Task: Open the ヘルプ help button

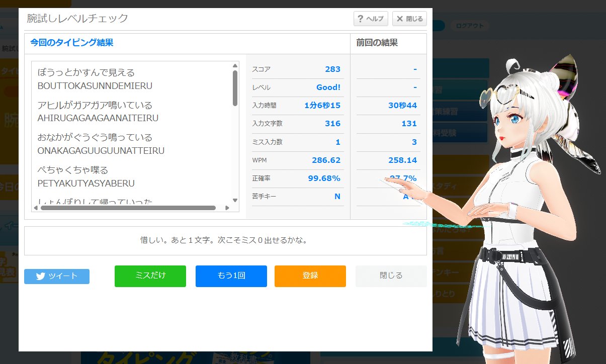Action: (371, 19)
